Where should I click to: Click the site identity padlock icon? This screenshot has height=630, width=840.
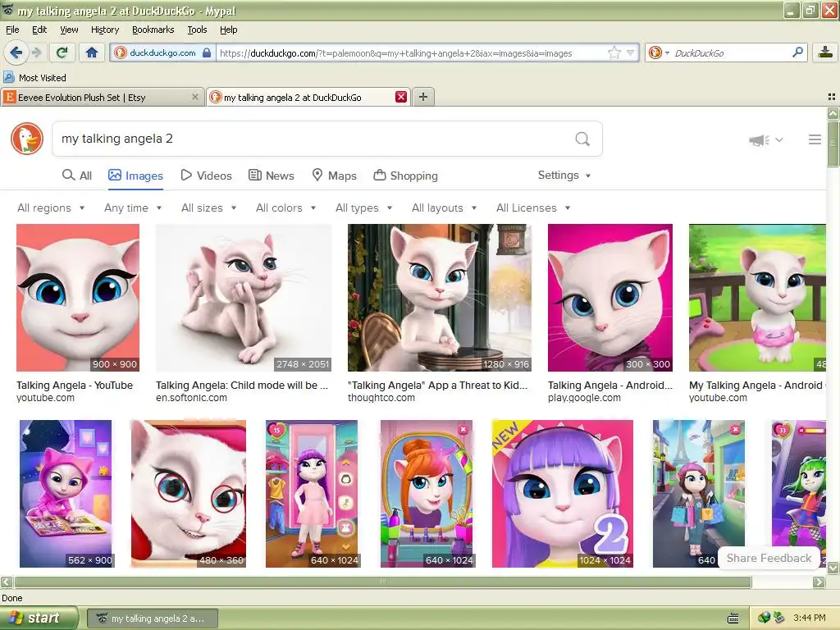pyautogui.click(x=206, y=52)
